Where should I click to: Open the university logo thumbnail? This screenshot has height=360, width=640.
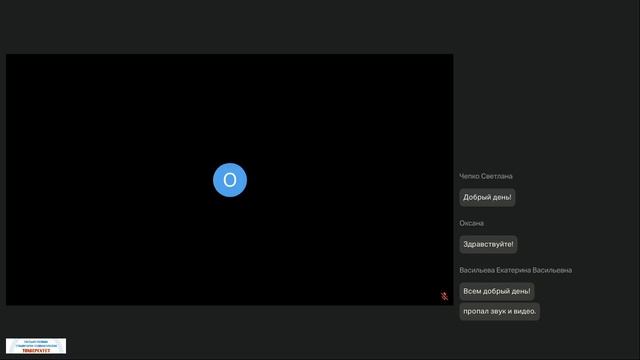point(36,346)
